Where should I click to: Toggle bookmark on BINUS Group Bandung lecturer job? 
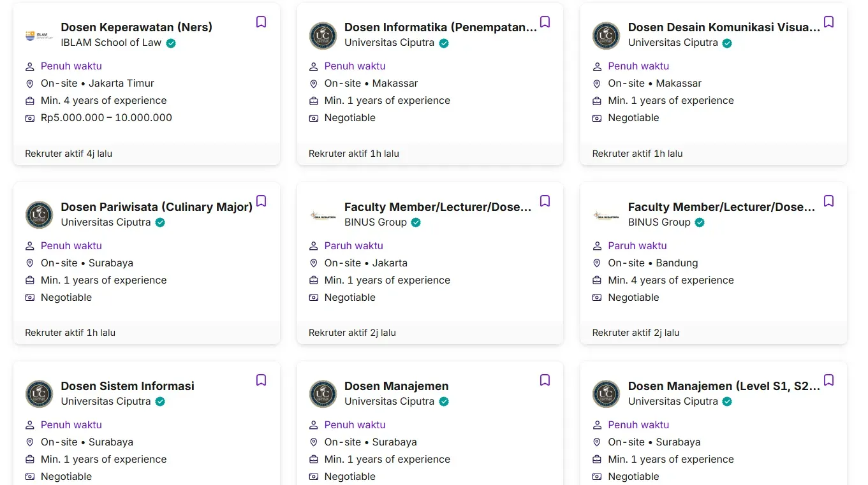click(828, 201)
